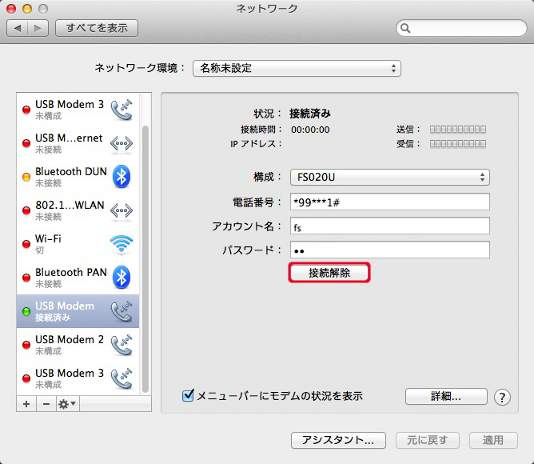Viewport: 534px width, 464px height.
Task: Click ethernet arrows icon of USB M...ernet
Action: pyautogui.click(x=122, y=143)
